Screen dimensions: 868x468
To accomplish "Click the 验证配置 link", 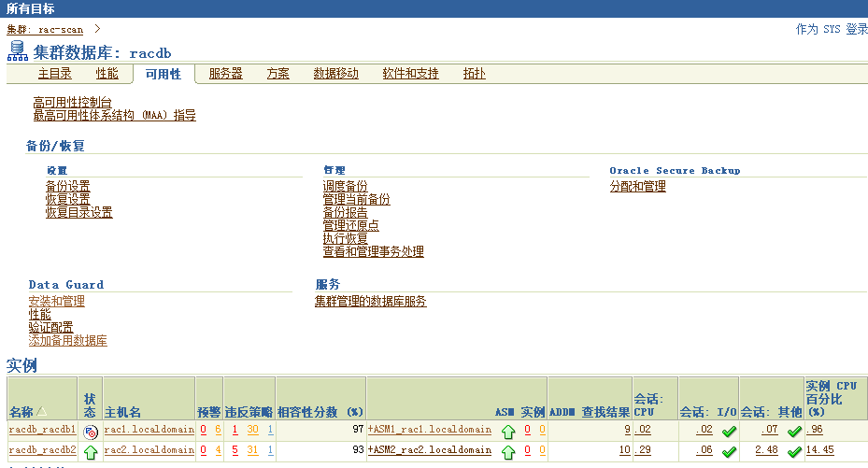I will click(51, 328).
